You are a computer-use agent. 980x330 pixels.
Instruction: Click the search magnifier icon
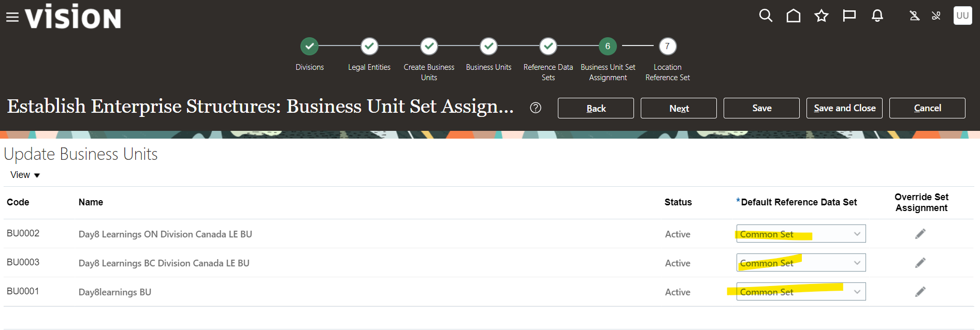766,16
